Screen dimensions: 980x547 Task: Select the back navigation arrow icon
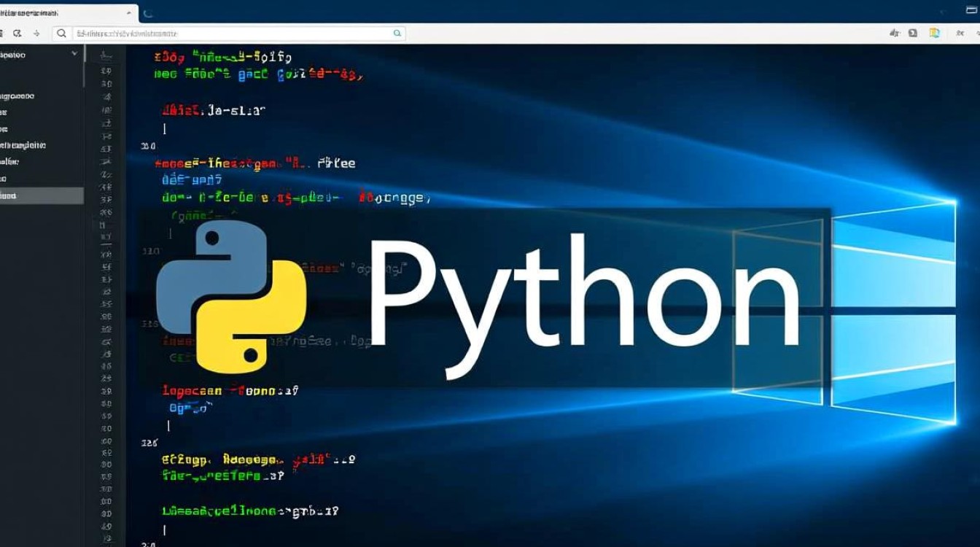click(x=3, y=33)
